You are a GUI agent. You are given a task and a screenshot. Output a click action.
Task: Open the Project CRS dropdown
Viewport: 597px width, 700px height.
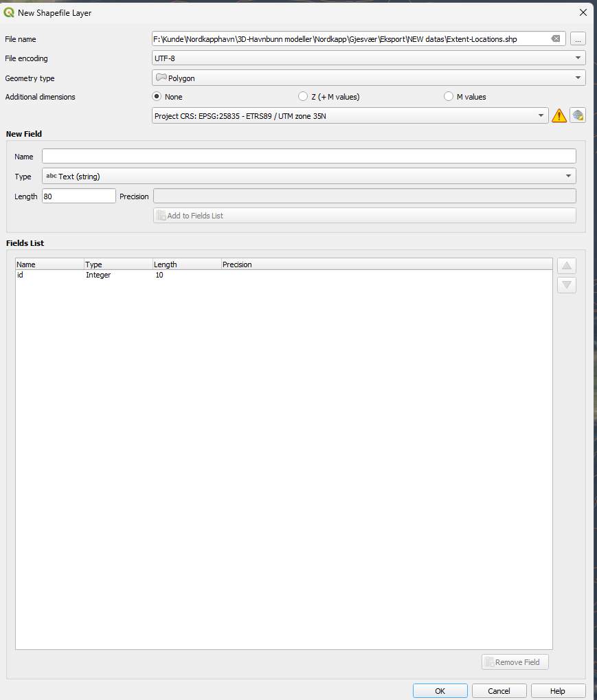click(350, 116)
